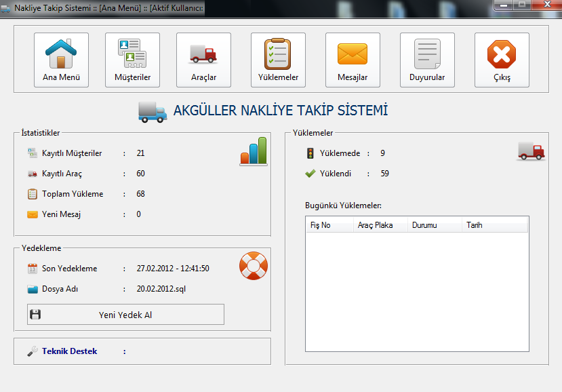
Task: Open the Araçlar vehicles section
Action: click(x=203, y=60)
